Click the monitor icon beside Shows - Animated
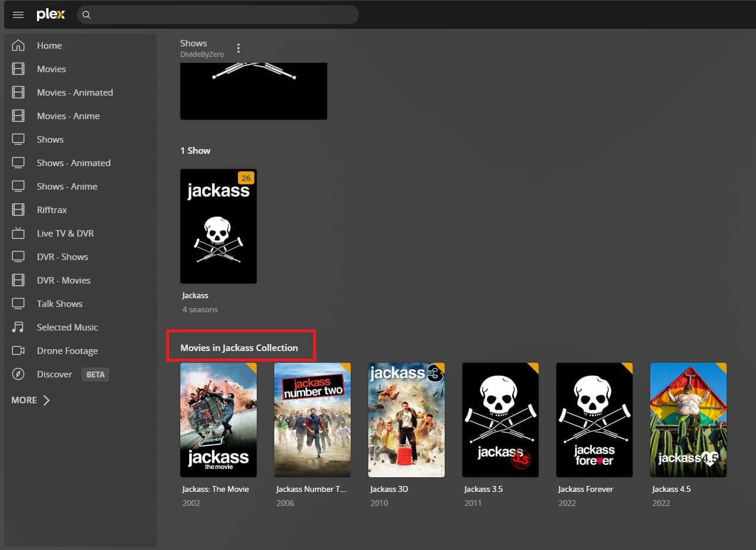Screen dimensions: 756x550 [18, 163]
